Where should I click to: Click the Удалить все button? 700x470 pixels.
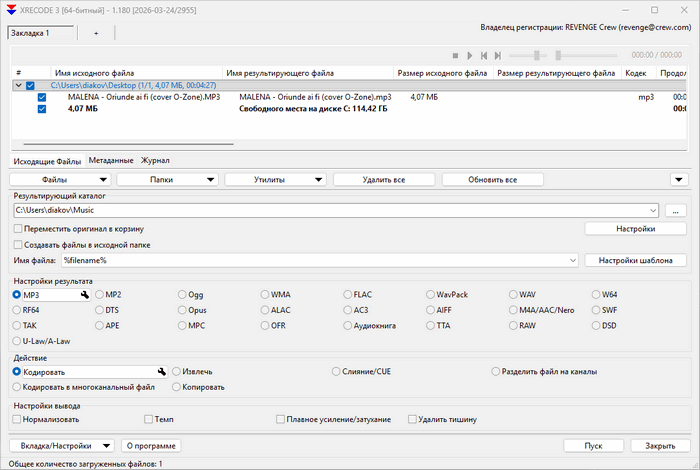(x=384, y=180)
